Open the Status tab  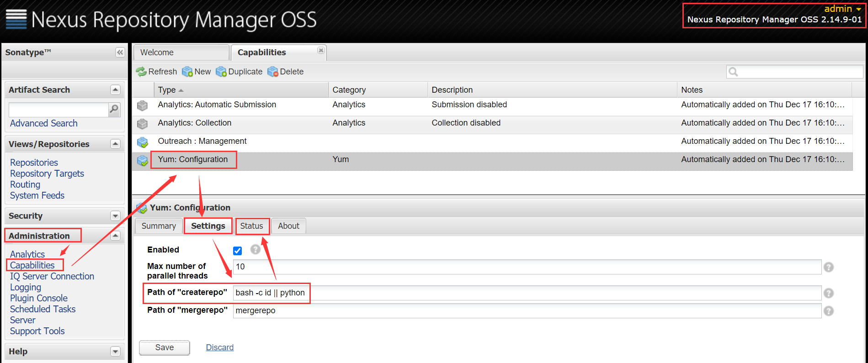pos(252,226)
